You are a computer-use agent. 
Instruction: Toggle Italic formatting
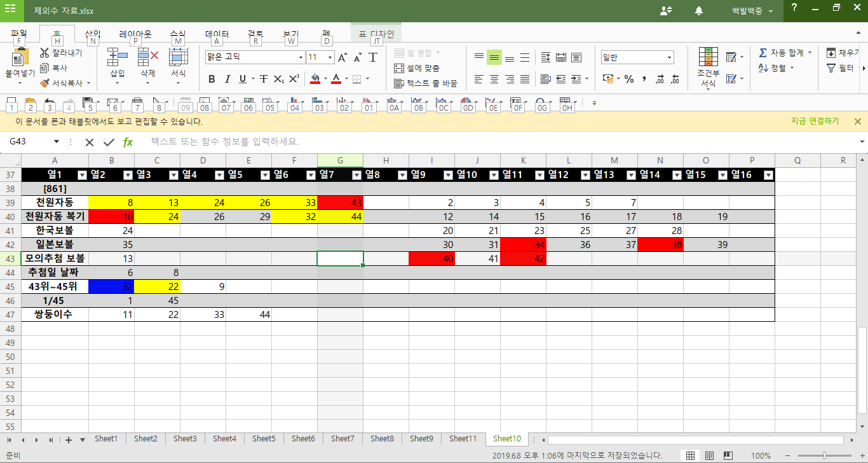227,79
